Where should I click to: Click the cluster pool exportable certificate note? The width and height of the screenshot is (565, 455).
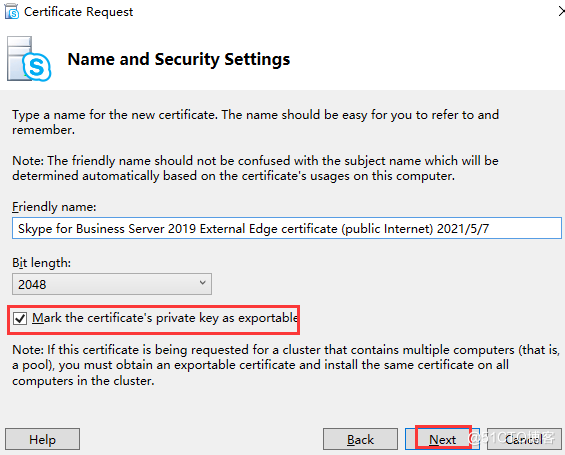pos(286,365)
